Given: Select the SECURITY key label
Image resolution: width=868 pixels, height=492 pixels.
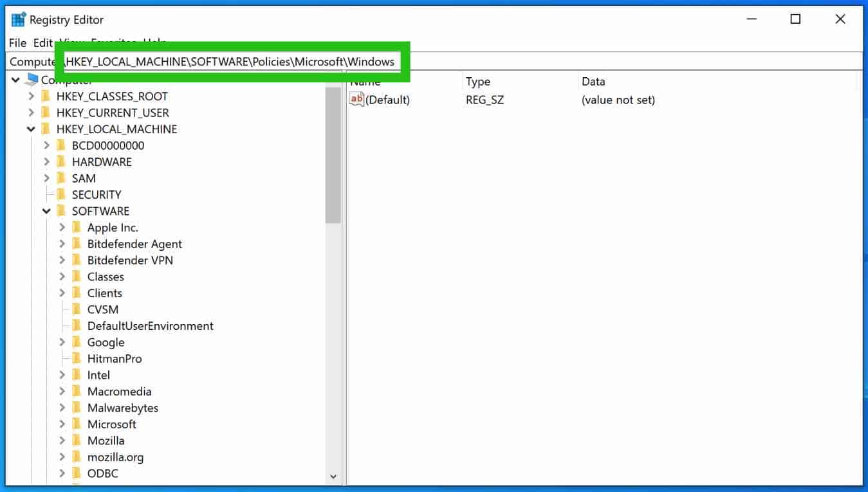Looking at the screenshot, I should 97,195.
